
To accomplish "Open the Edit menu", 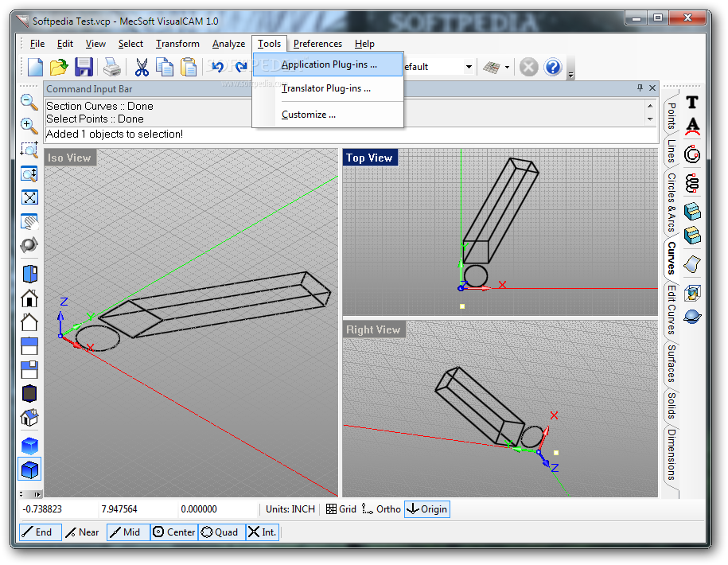I will point(65,44).
